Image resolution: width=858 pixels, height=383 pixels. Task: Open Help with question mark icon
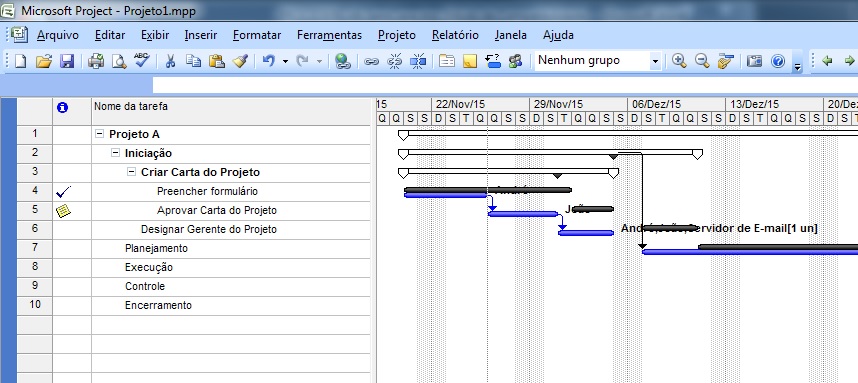[778, 61]
